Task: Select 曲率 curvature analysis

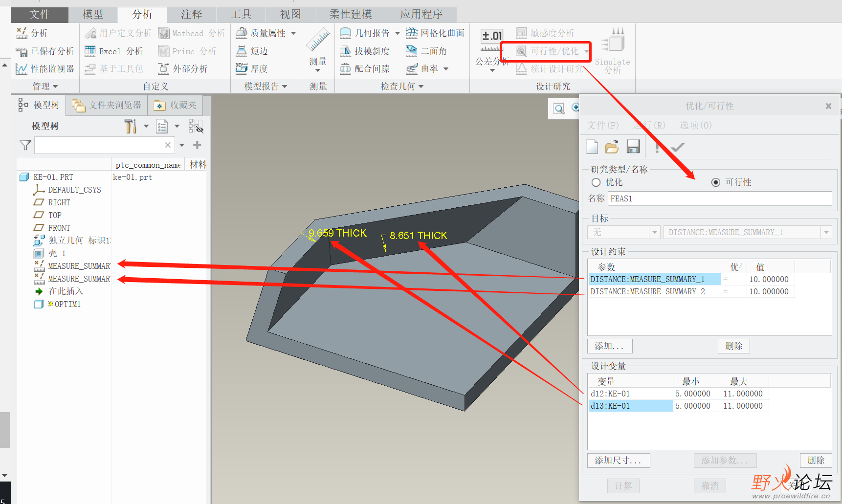Action: click(x=422, y=69)
